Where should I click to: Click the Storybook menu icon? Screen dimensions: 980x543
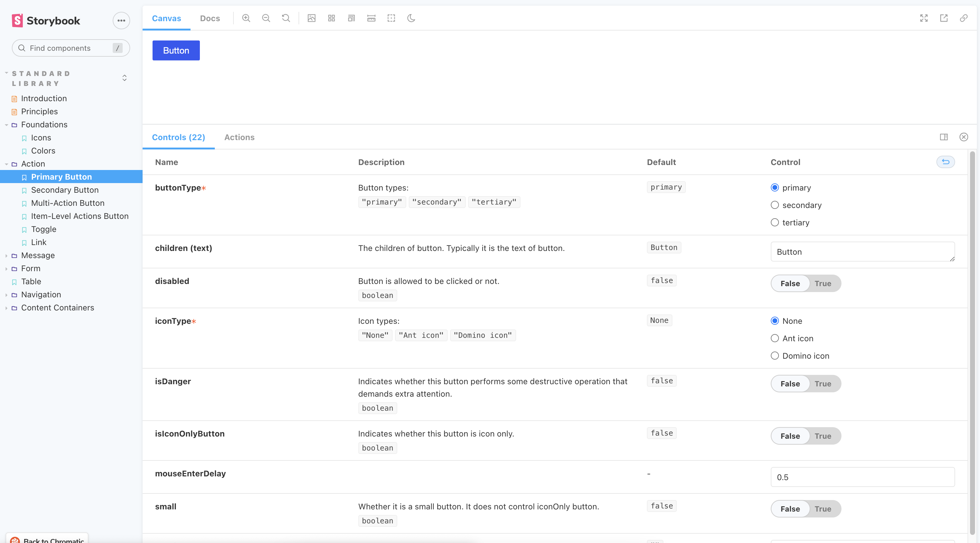[121, 20]
